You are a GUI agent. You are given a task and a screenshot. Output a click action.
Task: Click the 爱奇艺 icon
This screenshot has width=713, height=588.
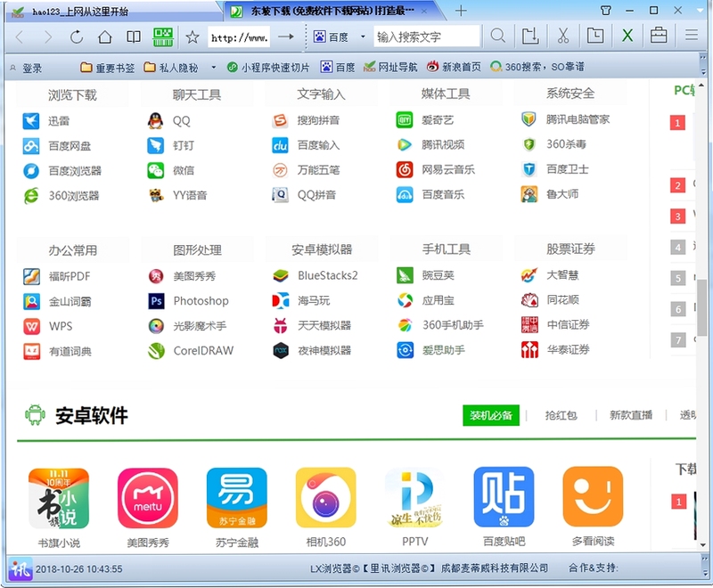coord(405,120)
